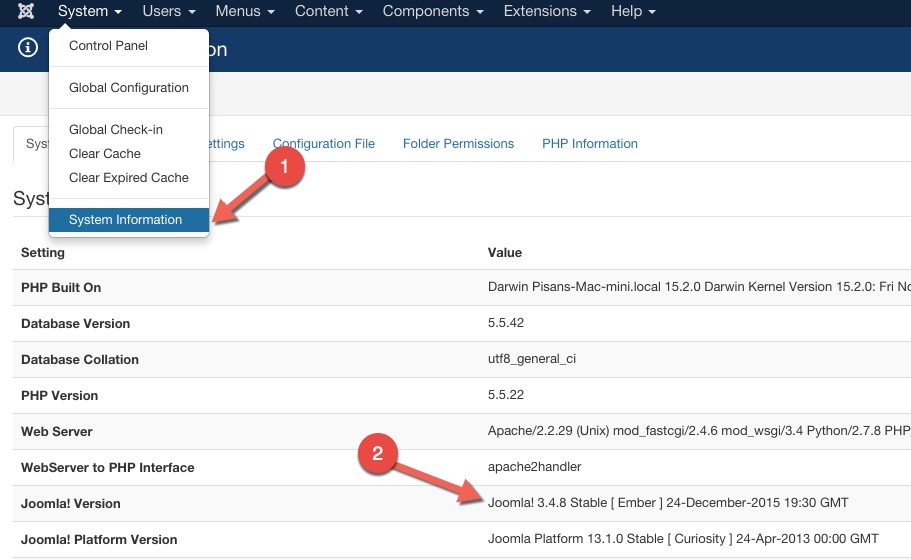
Task: Click the info icon in the header
Action: point(28,48)
